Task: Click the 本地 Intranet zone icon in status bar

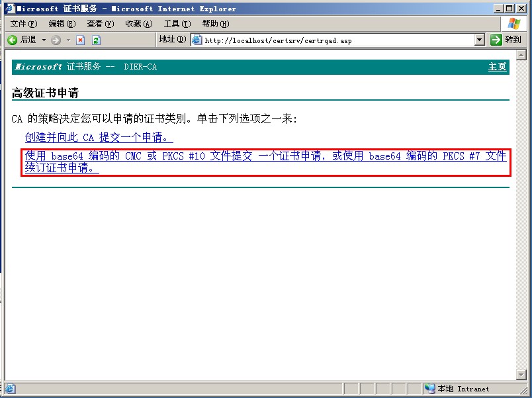Action: click(430, 389)
